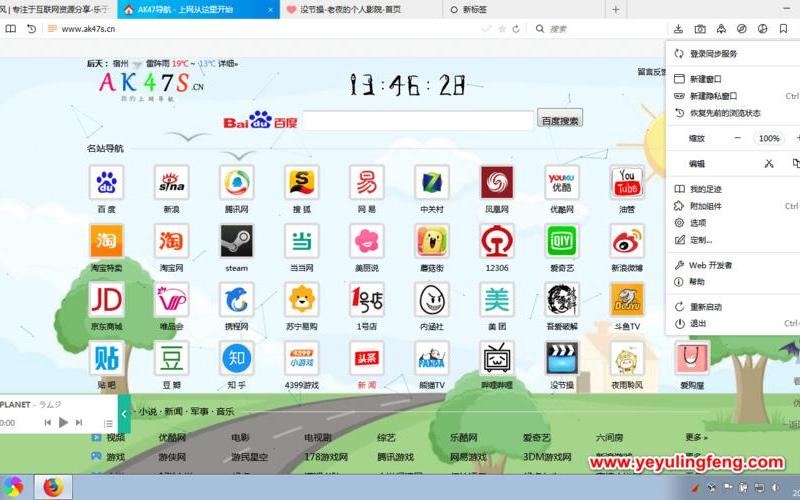Image resolution: width=800 pixels, height=500 pixels.
Task: Select 登录同步服务 menu entry
Action: [x=733, y=54]
